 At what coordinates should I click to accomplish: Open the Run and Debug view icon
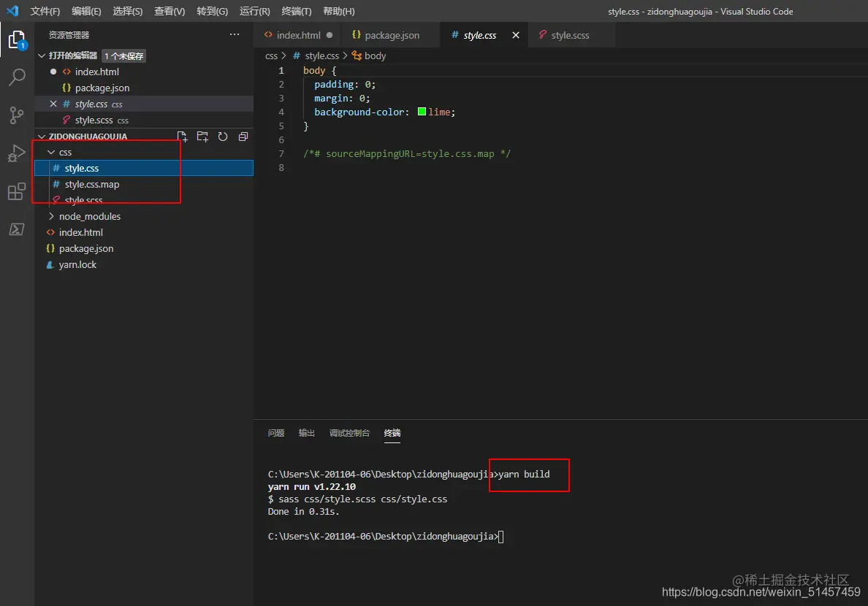point(17,153)
